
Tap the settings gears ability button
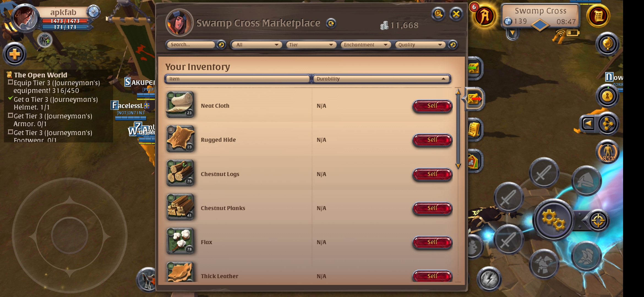[553, 220]
